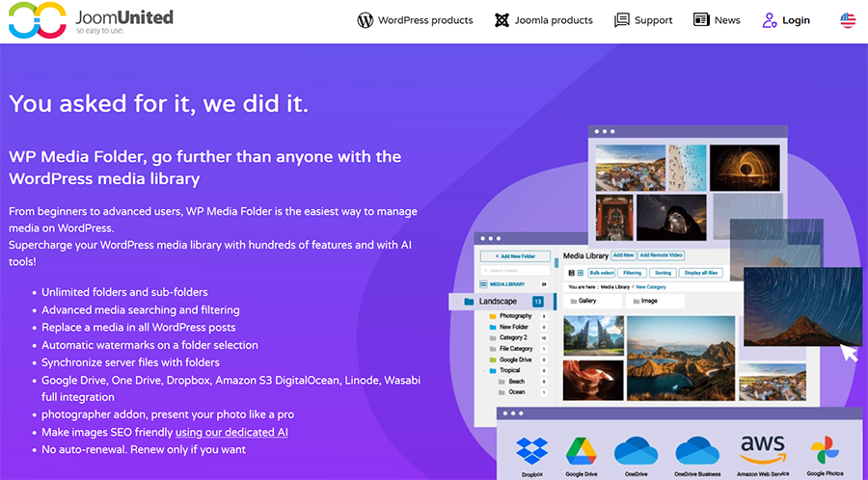
Task: Click the 'You asked for it, we did it.' heading
Action: coord(158,103)
